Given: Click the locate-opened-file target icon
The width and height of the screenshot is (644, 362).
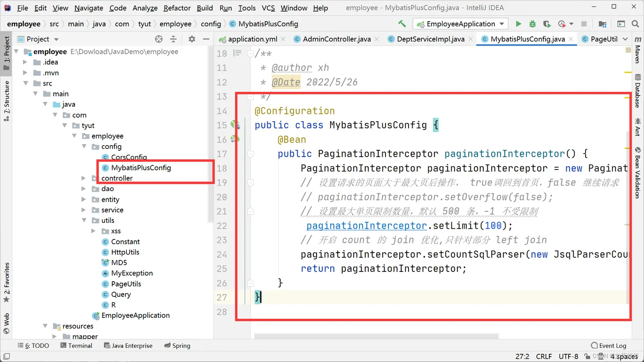Looking at the screenshot, I should coord(159,39).
